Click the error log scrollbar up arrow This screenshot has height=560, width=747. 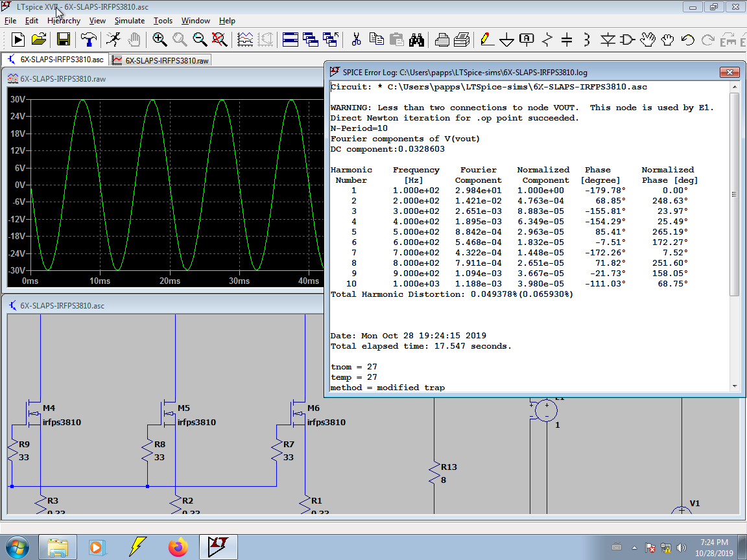(734, 86)
